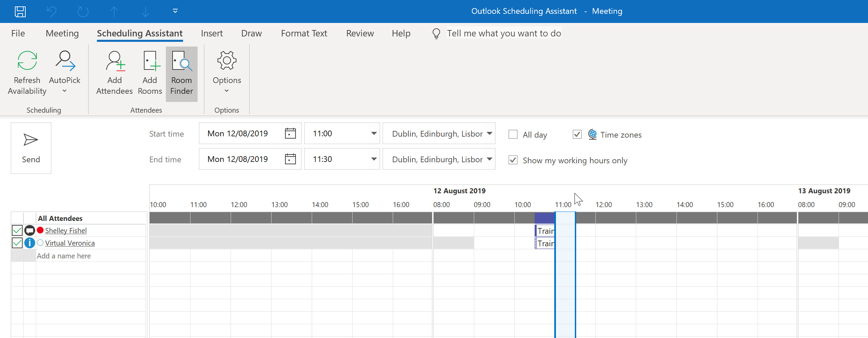The height and width of the screenshot is (338, 868).
Task: Uncheck Virtual Veronica attendee checkbox
Action: (17, 243)
